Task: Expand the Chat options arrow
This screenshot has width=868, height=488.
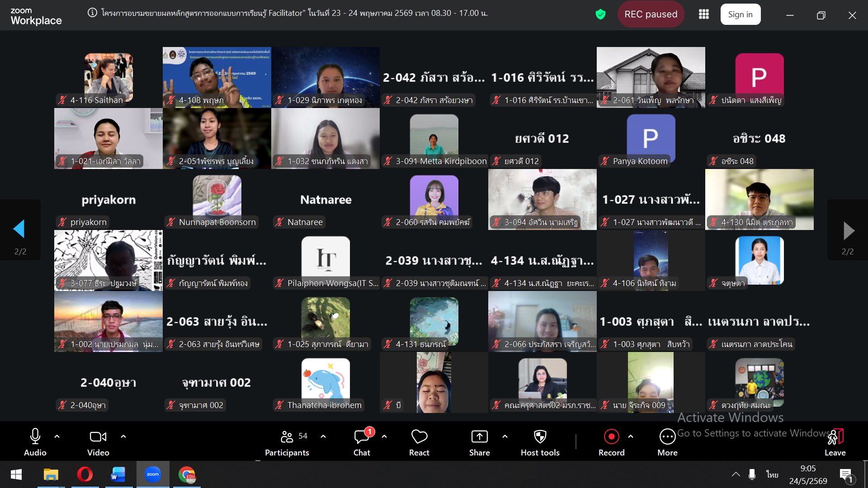Action: [x=384, y=436]
